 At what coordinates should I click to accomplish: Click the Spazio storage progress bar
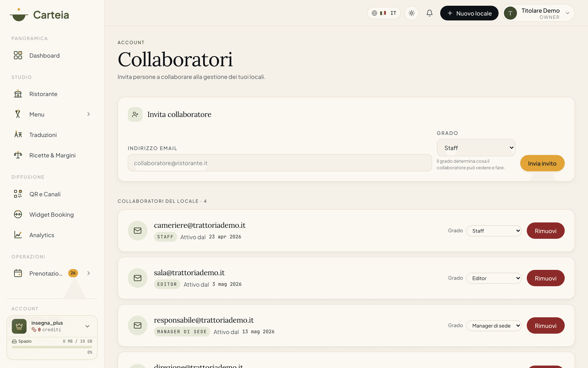[52, 347]
